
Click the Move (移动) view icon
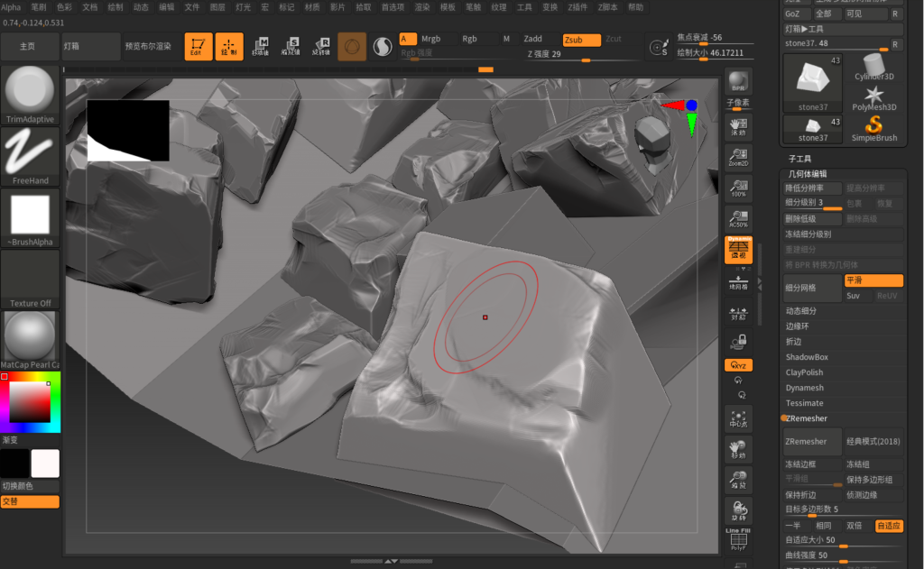coord(738,449)
